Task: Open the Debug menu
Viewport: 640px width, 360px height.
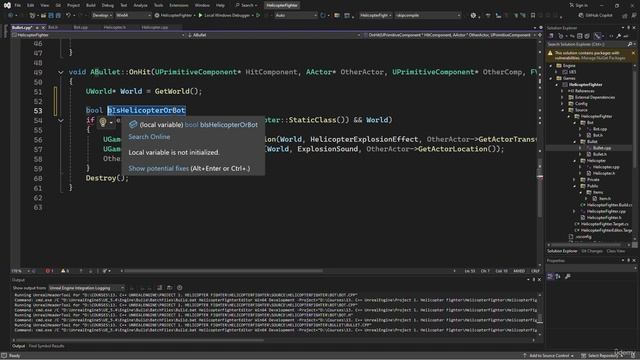Action: pos(108,5)
